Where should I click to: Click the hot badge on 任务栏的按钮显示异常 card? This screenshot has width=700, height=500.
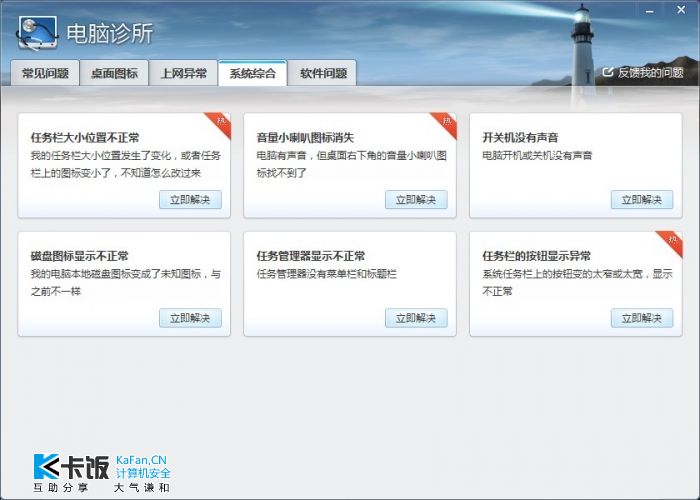click(x=672, y=242)
